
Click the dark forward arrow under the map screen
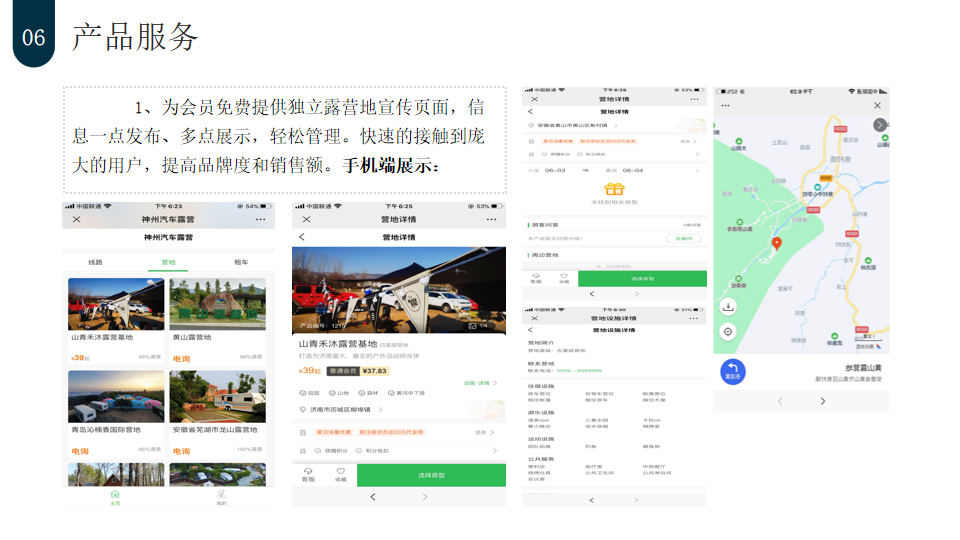coord(823,401)
